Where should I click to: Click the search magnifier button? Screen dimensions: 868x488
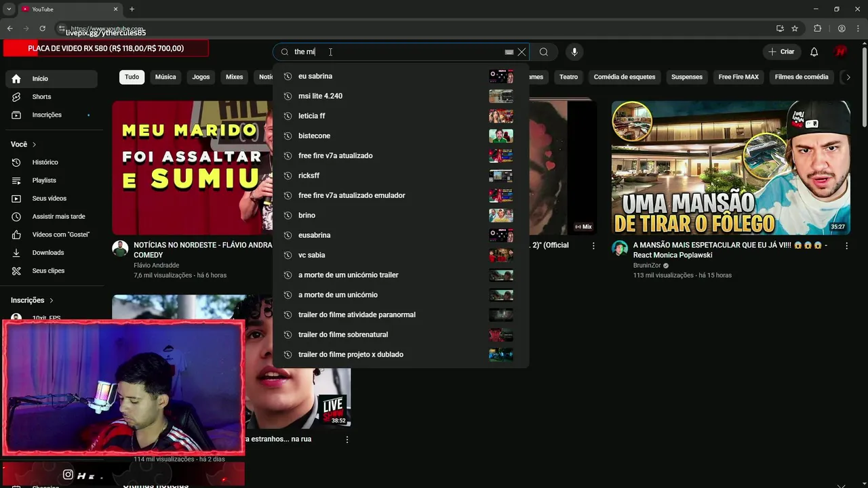[544, 52]
